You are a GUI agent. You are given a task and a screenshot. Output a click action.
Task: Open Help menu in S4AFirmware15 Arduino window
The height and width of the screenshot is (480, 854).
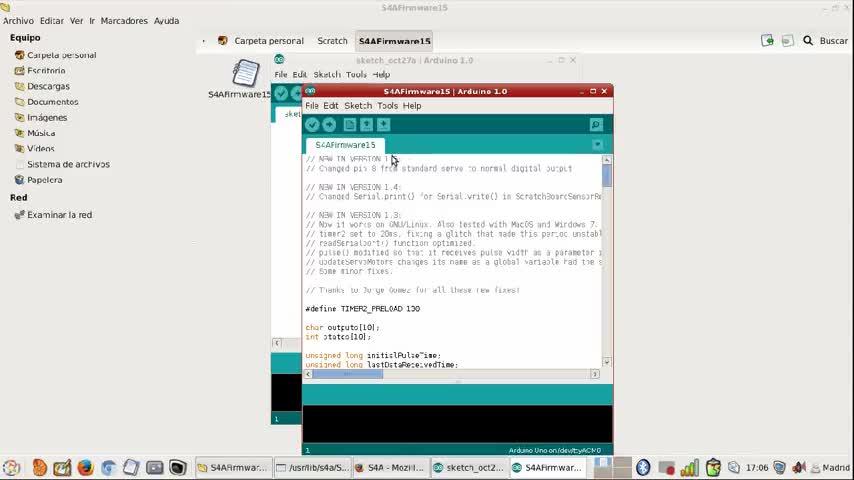412,106
